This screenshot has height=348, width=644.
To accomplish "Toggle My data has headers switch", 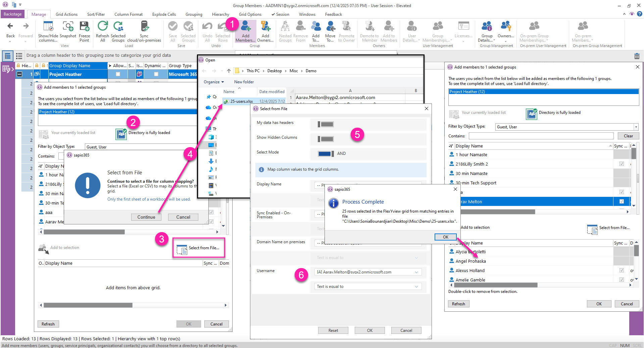I will click(x=326, y=124).
